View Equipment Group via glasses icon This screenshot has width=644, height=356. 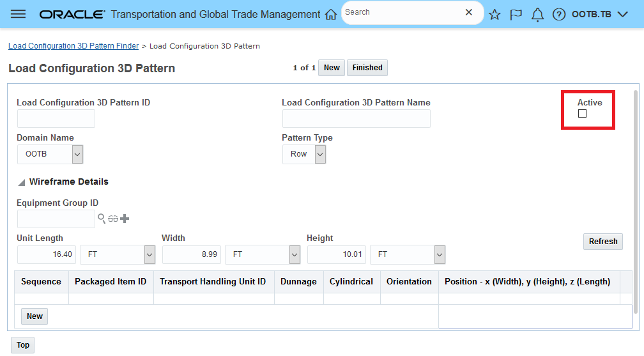pos(113,219)
